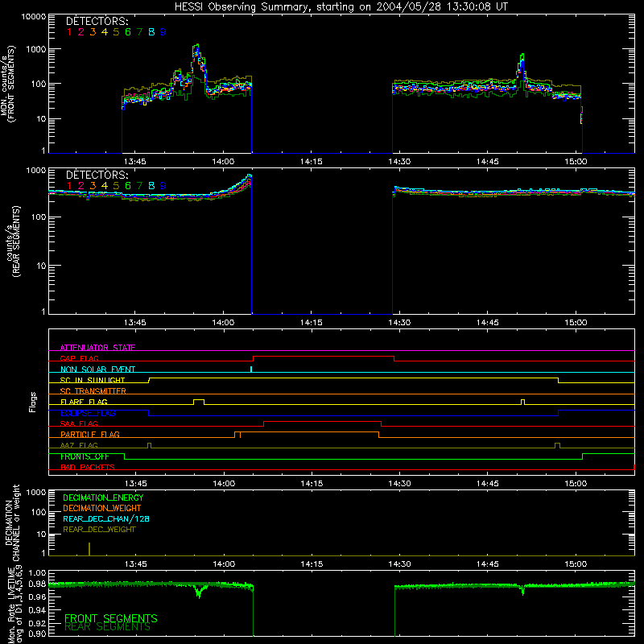Click the MON. counts/s (FRONT SEGMENTS) axis title
644x644 pixels.
8,84
